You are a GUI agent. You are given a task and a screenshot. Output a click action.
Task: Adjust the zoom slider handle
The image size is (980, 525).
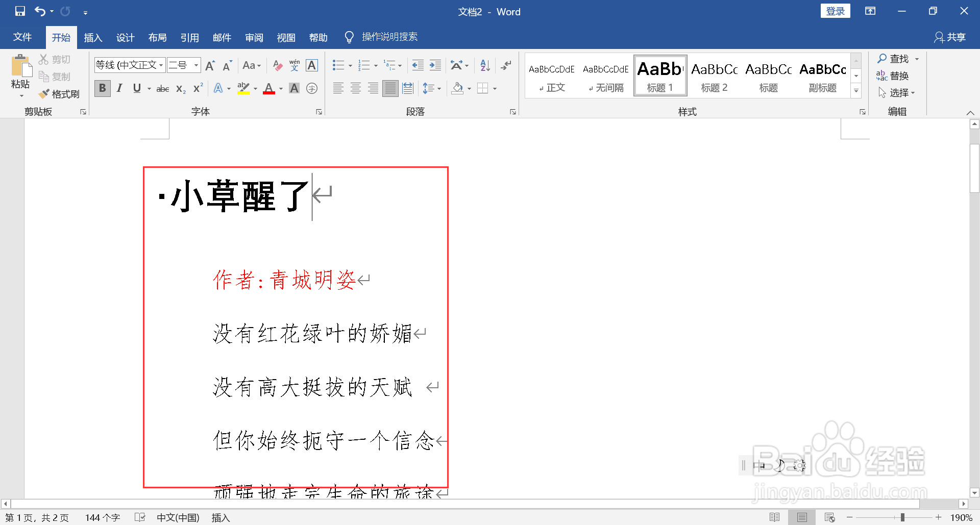tap(902, 517)
